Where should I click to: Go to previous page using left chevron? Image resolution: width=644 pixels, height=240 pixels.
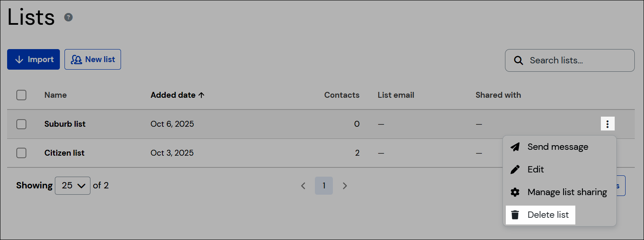coord(303,185)
